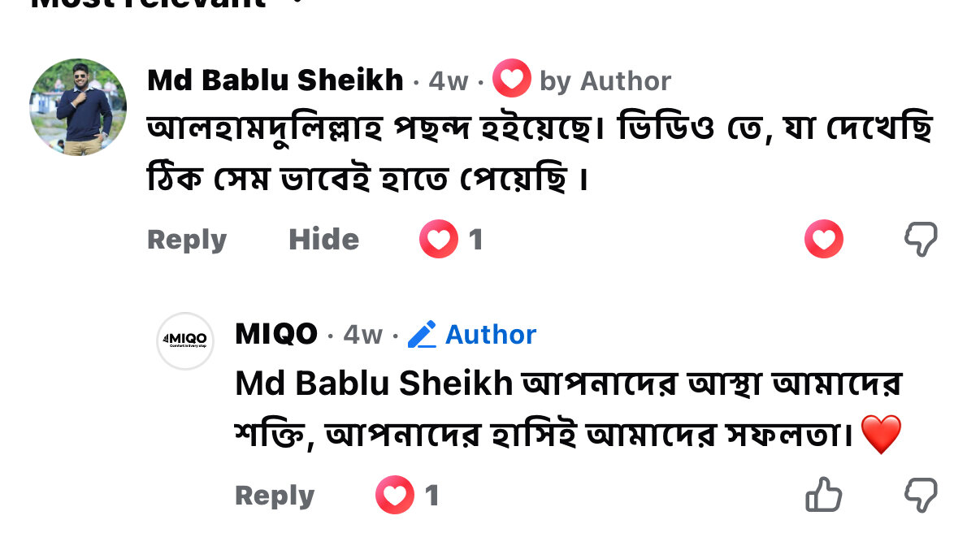980x559 pixels.
Task: Reply to Md Bablu Sheikh's comment
Action: tap(187, 240)
